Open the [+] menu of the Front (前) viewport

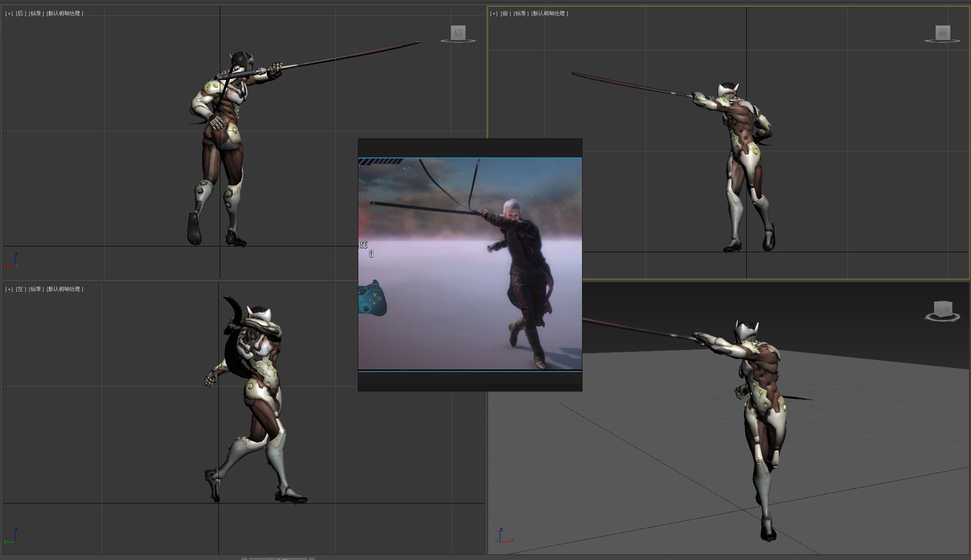click(494, 13)
